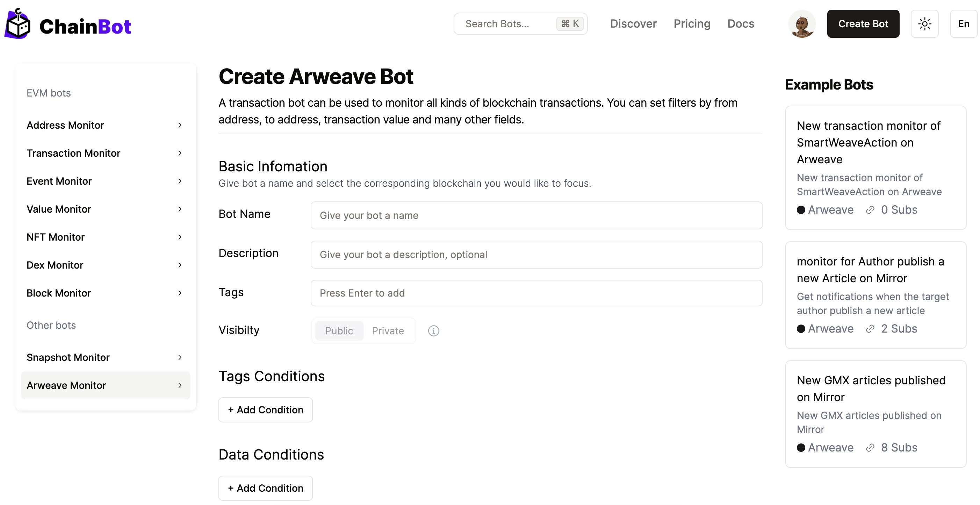Click the Bot Name input field
Image resolution: width=980 pixels, height=505 pixels.
(536, 215)
